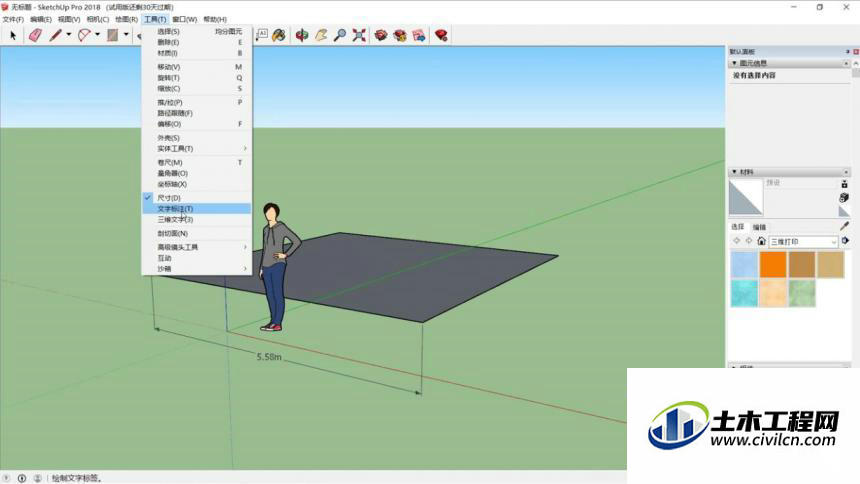This screenshot has width=860, height=484.
Task: Open 3D Warehouse from the toolbar
Action: [381, 36]
